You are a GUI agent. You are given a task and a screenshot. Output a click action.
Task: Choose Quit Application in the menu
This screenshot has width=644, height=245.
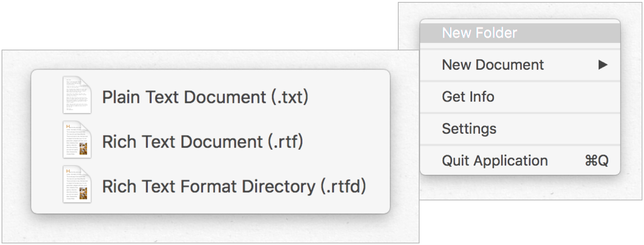pyautogui.click(x=520, y=160)
